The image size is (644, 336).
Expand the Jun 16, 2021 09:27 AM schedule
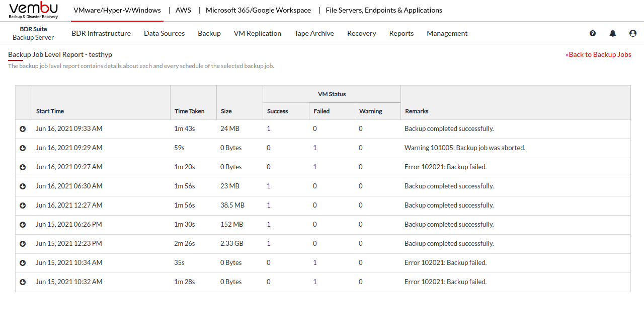click(x=23, y=167)
